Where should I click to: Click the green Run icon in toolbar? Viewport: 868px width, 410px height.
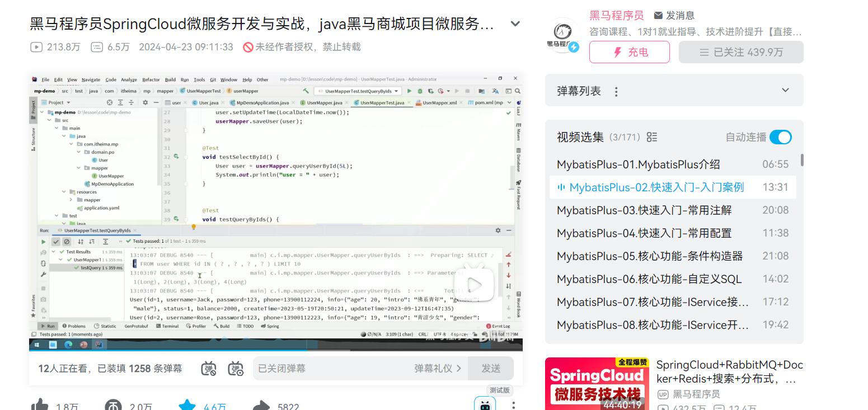[409, 91]
